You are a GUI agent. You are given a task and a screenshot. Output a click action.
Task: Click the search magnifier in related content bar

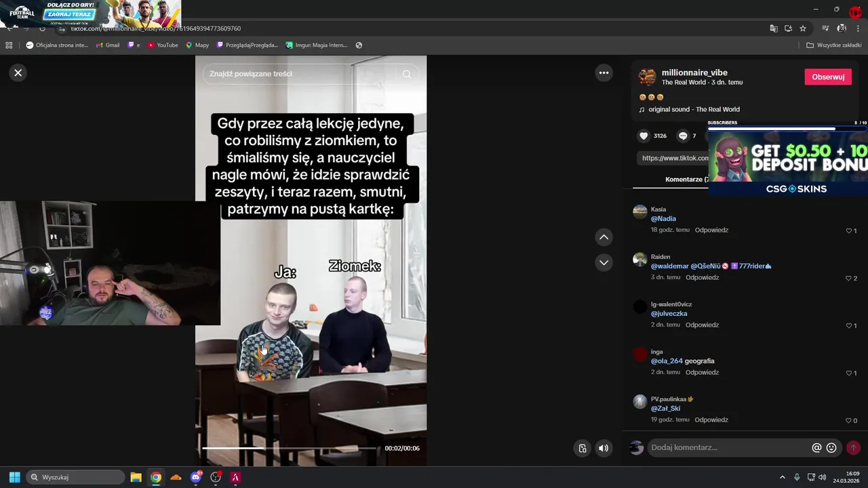pos(407,74)
